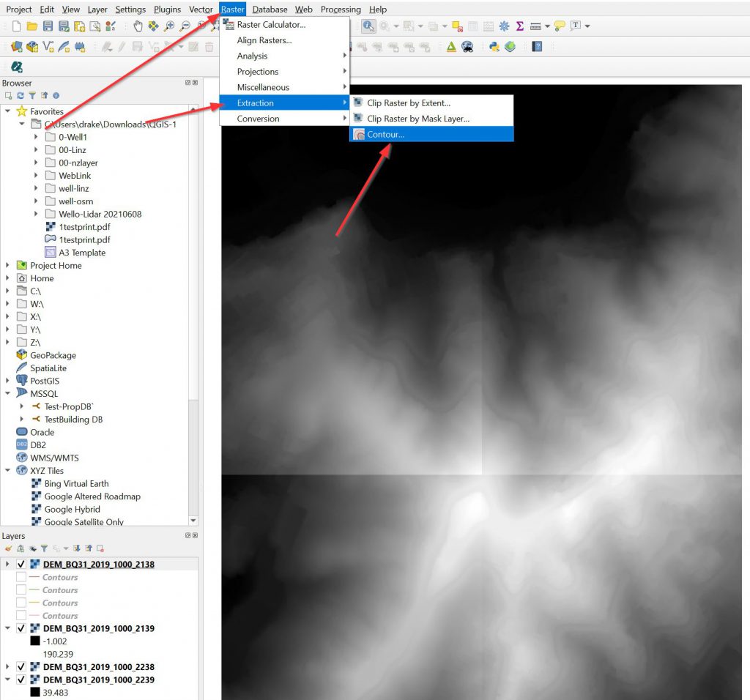Click the Refresh icon in Browser panel
The image size is (750, 700).
pos(21,96)
